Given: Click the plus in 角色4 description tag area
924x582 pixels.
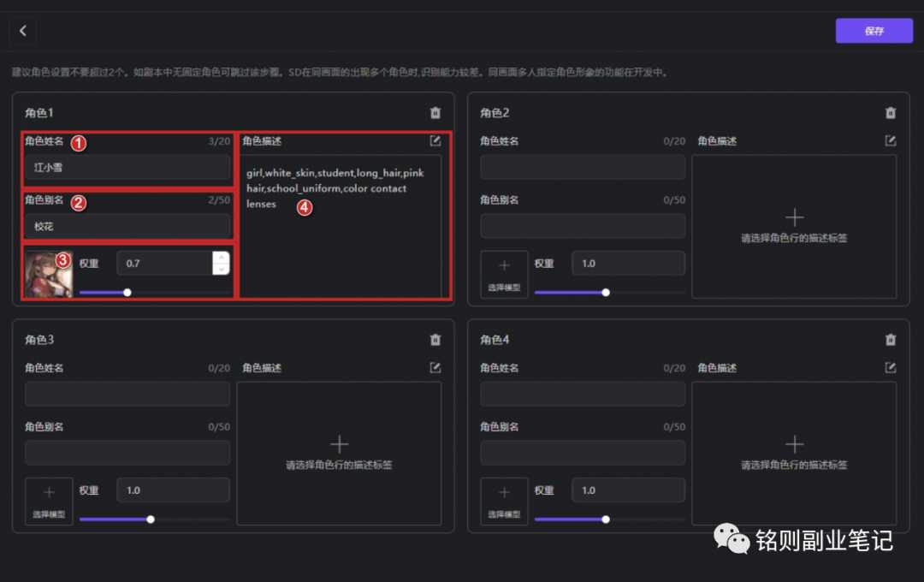Looking at the screenshot, I should click(x=794, y=443).
